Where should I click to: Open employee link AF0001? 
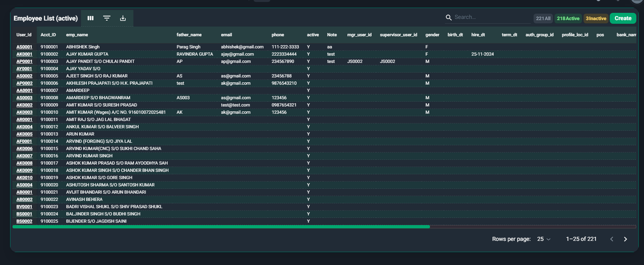click(24, 142)
